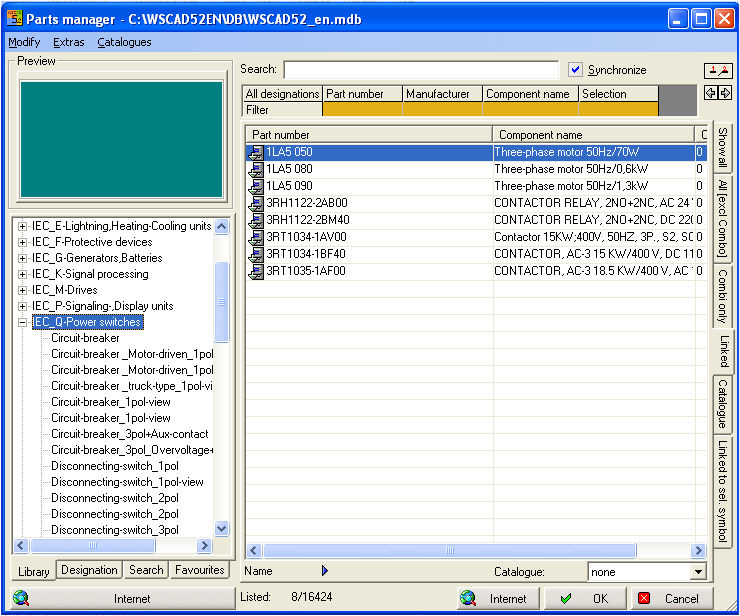Image resolution: width=740 pixels, height=616 pixels.
Task: Click the Part number filter field
Action: (362, 110)
